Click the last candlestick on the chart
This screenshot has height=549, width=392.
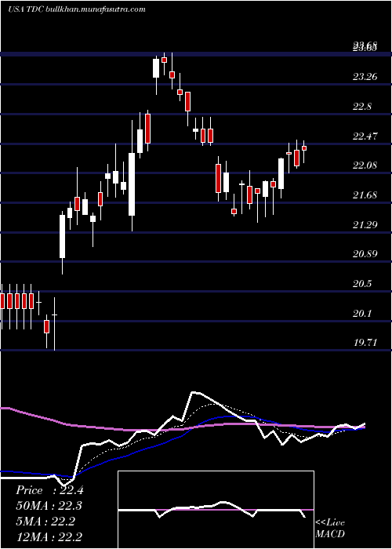click(x=304, y=151)
